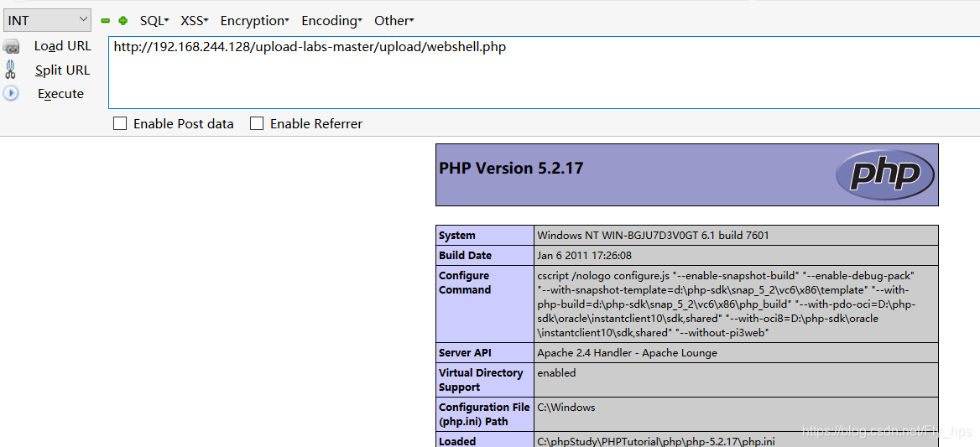Click the green minus icon in HackBar
This screenshot has width=980, height=447.
point(105,21)
